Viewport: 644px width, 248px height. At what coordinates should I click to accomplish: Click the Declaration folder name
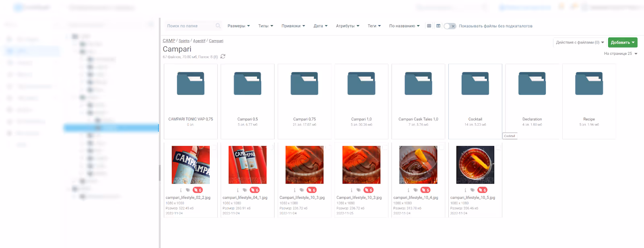532,119
